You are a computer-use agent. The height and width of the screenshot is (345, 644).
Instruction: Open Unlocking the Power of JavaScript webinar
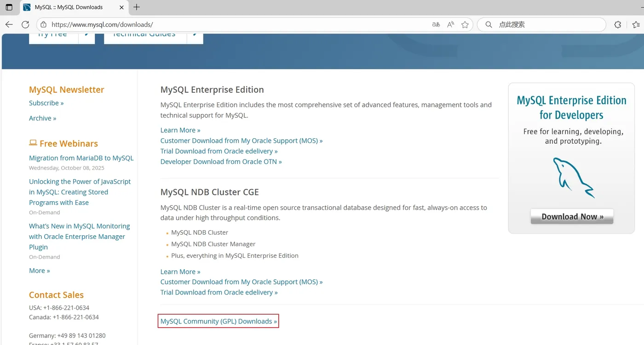[x=80, y=192]
